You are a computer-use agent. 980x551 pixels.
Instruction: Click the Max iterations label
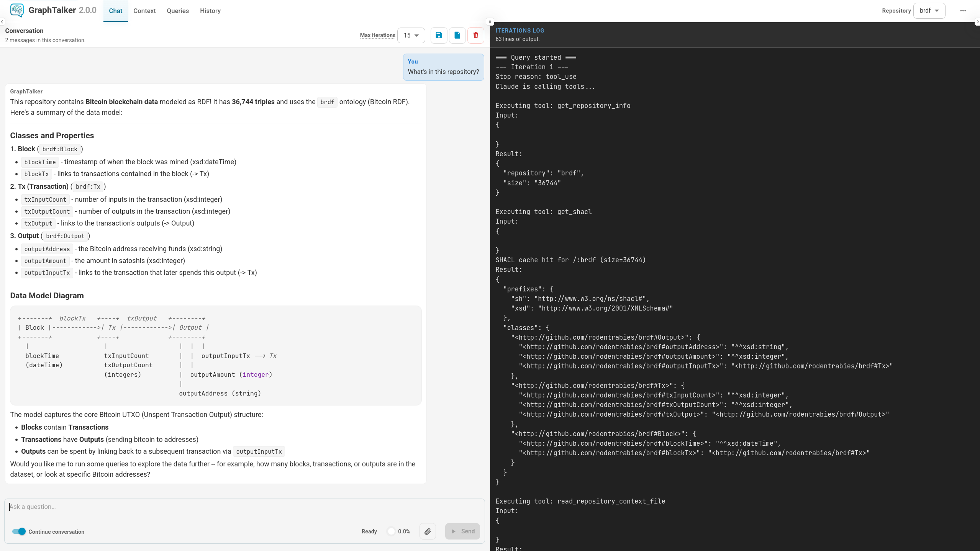point(377,35)
